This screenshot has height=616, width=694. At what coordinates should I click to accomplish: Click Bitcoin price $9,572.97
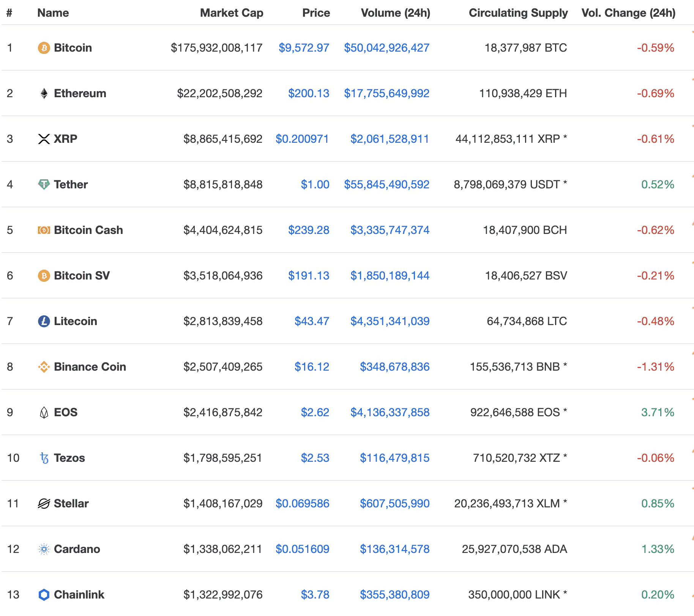pos(304,48)
